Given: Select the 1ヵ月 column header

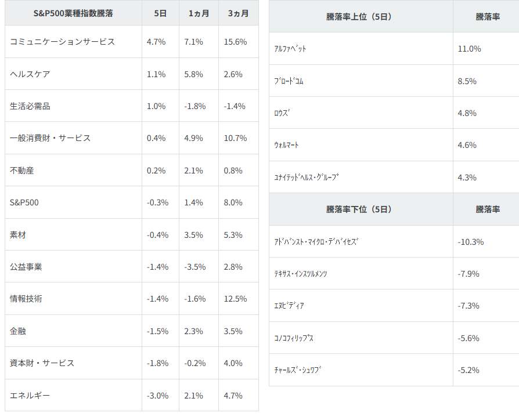Looking at the screenshot, I should pyautogui.click(x=199, y=13).
